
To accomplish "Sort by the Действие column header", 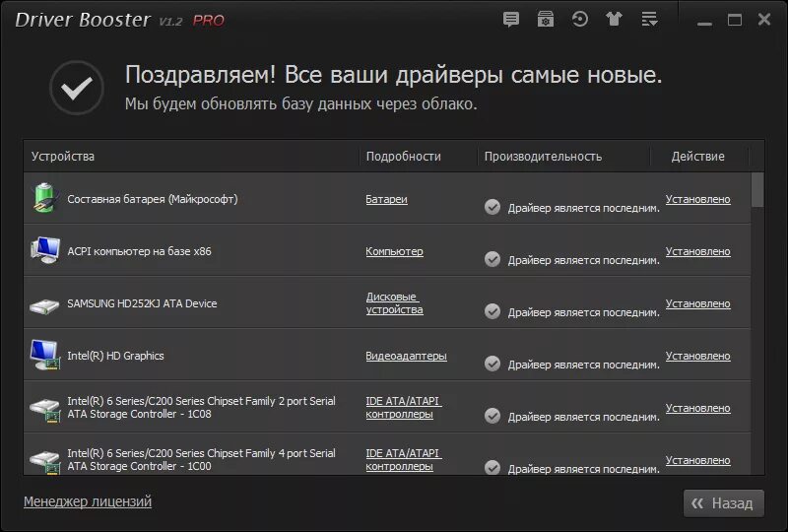I will point(698,157).
